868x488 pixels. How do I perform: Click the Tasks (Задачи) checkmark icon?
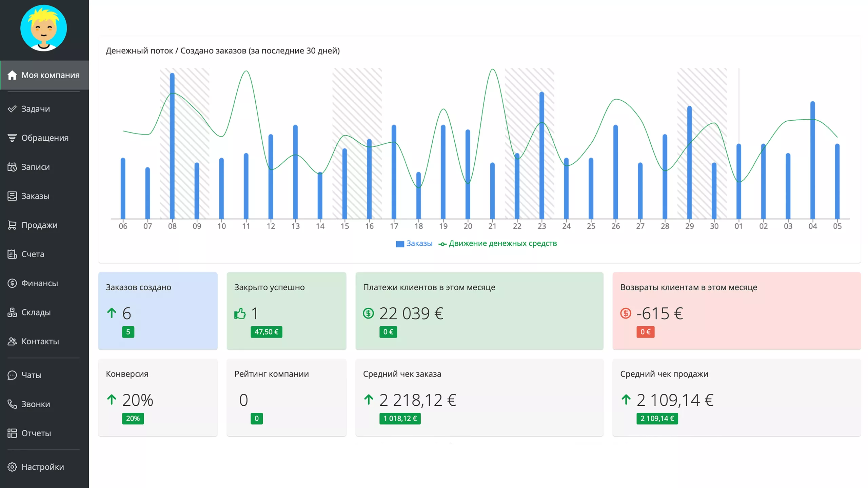click(12, 109)
